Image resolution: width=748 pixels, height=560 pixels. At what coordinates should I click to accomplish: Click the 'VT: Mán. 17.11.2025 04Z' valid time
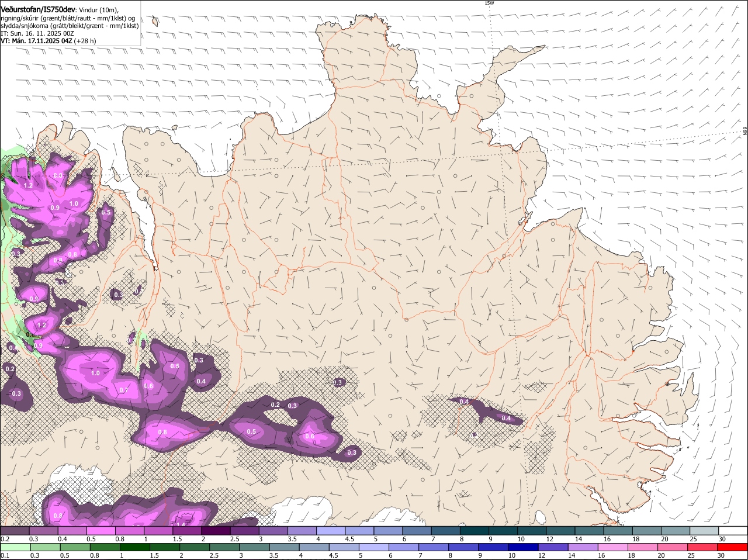click(36, 41)
